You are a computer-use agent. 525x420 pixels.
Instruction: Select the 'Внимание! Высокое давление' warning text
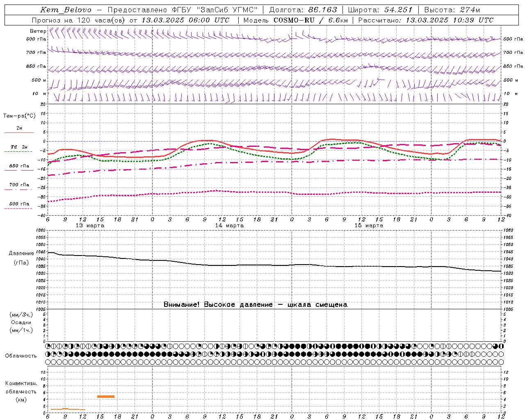click(x=218, y=304)
